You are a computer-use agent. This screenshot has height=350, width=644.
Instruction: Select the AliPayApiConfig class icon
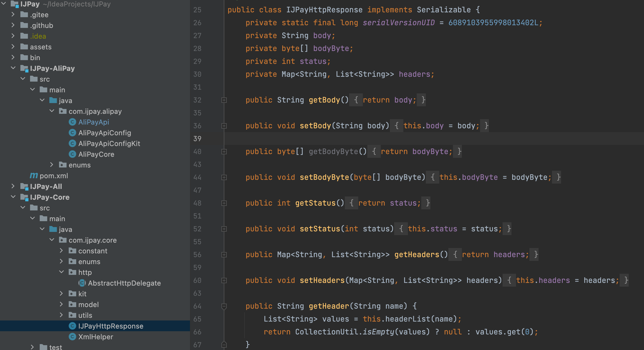(x=72, y=132)
